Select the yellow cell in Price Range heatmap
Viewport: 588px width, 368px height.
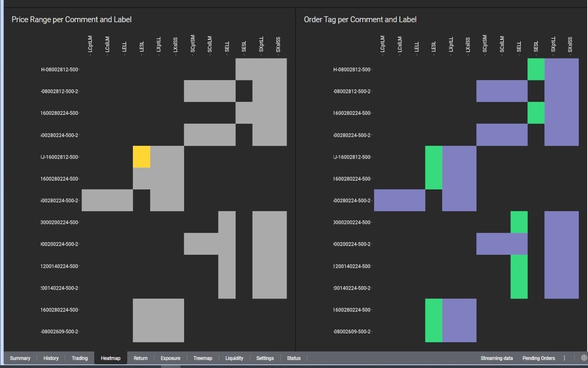click(x=142, y=156)
